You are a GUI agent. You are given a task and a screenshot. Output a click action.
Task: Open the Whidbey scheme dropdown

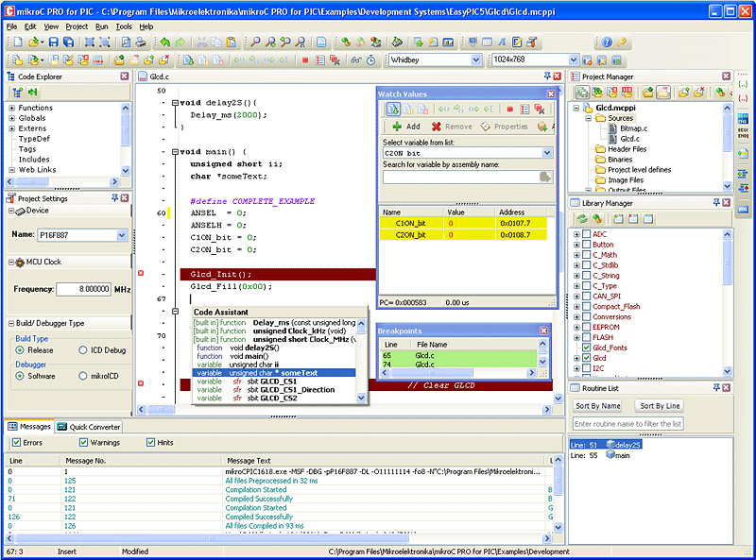click(x=476, y=59)
